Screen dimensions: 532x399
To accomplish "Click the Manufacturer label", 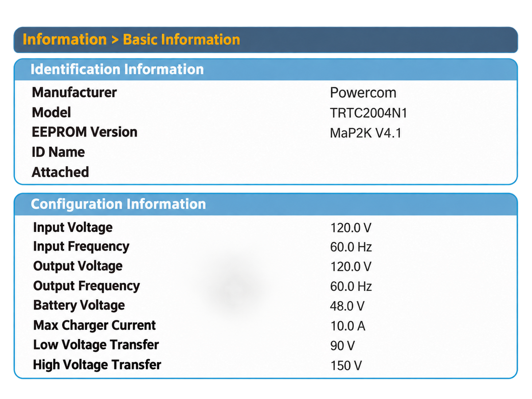I will (x=74, y=93).
